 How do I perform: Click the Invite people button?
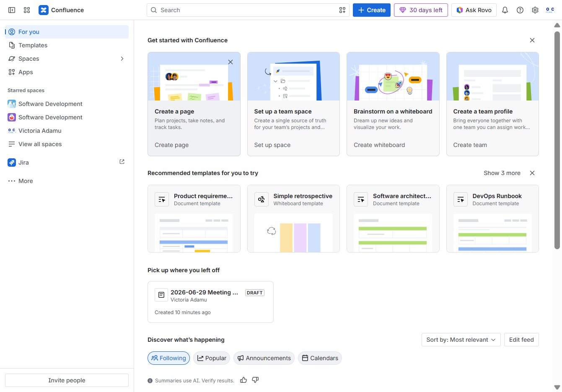point(67,380)
